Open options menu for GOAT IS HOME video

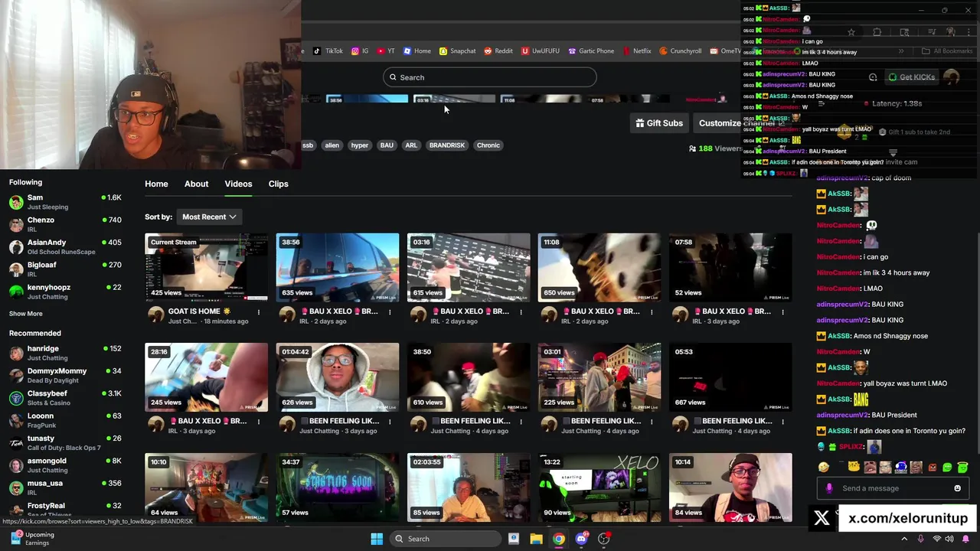tap(259, 312)
